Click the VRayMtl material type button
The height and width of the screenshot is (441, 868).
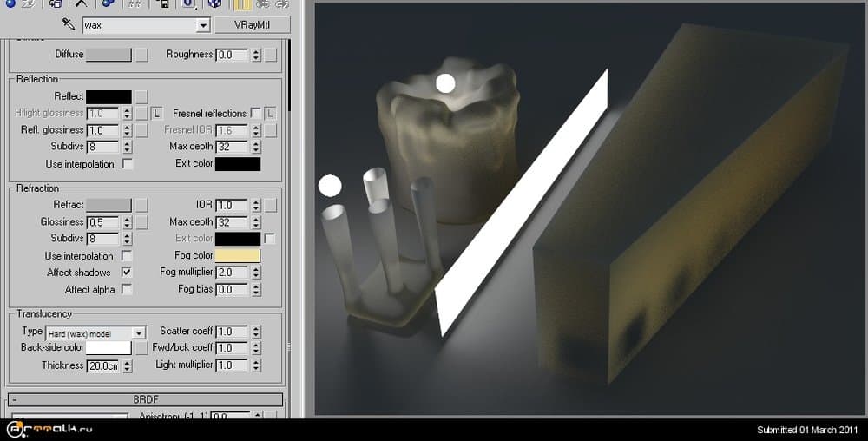(252, 25)
